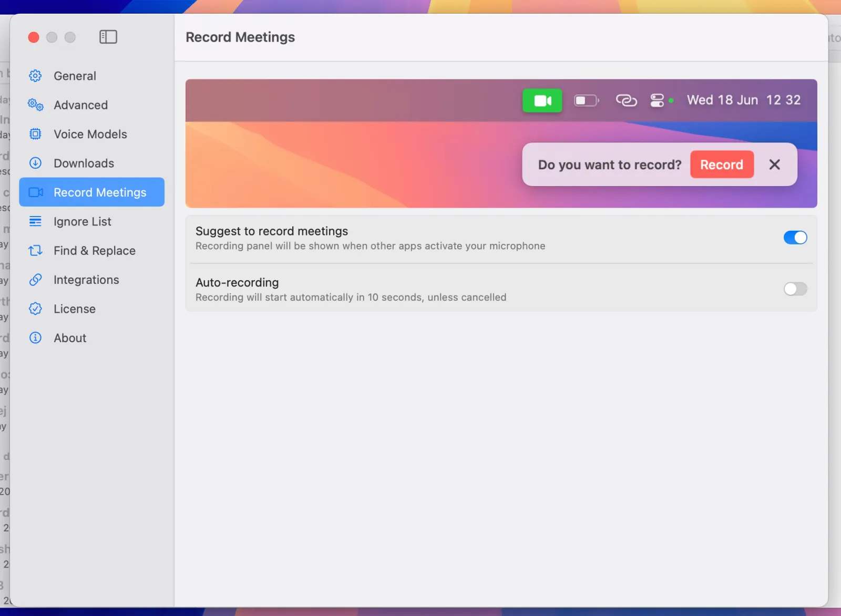Open the Advanced settings section

pos(91,105)
